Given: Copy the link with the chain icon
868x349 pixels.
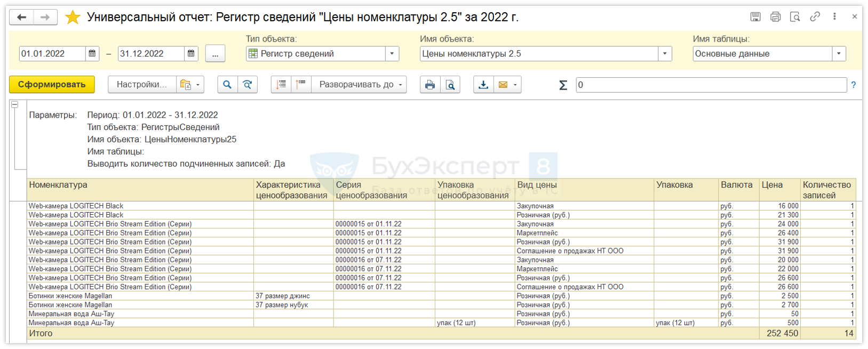Looking at the screenshot, I should 815,17.
